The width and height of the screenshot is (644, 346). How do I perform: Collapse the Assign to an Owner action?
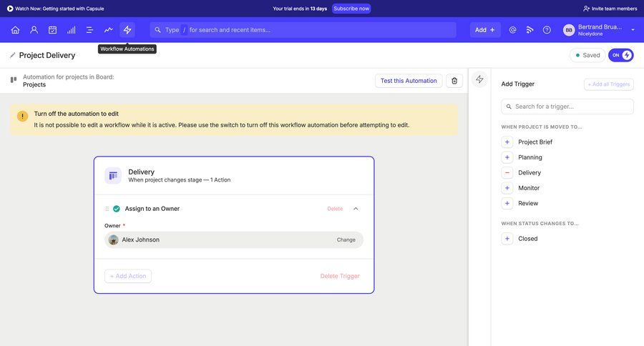click(356, 209)
